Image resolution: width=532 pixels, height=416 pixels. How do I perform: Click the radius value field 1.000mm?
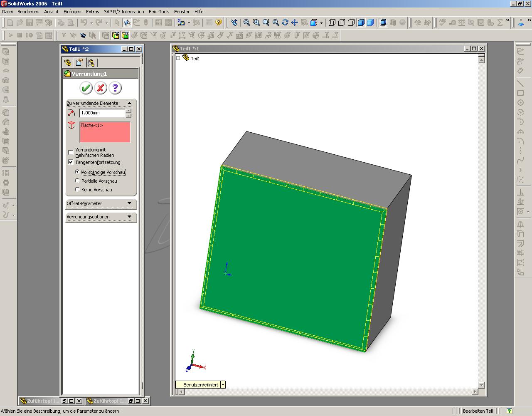coord(102,113)
